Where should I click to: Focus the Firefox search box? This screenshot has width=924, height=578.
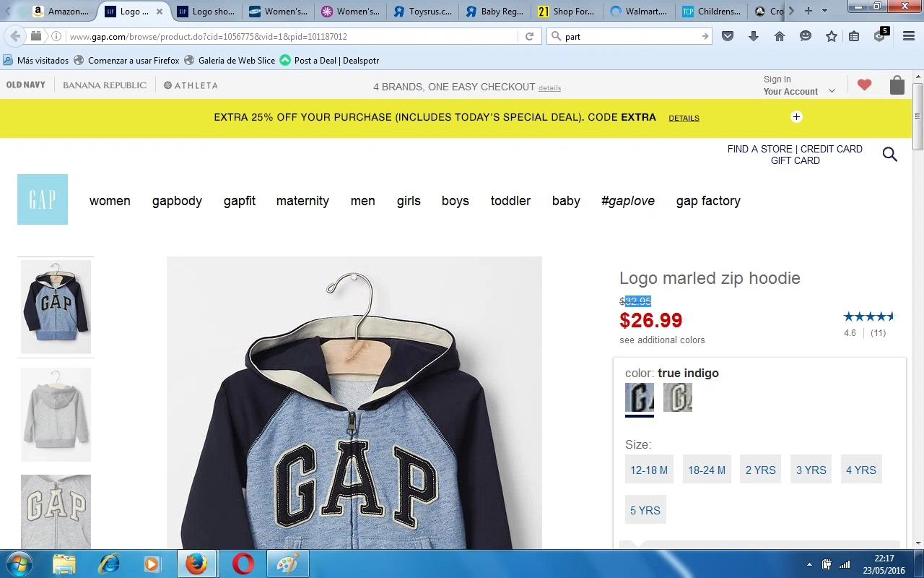click(x=629, y=36)
